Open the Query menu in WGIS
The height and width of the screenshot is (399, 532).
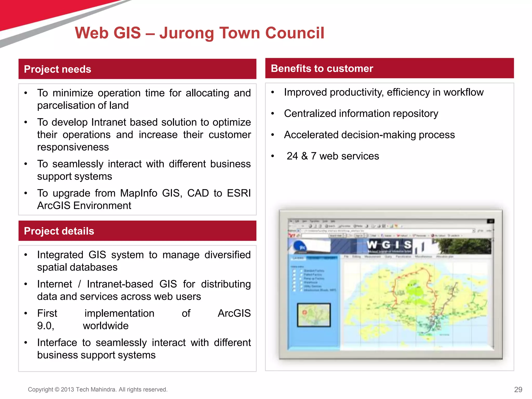tap(388, 257)
